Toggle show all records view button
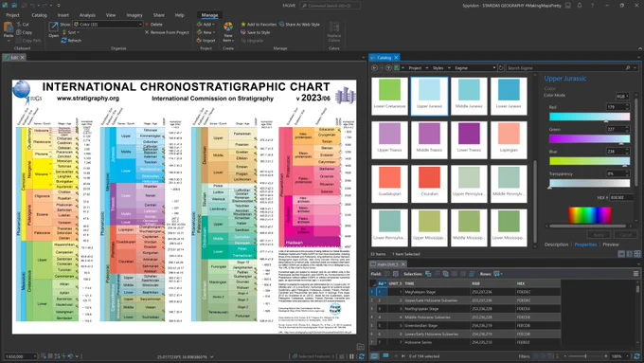This screenshot has height=363, width=644. pos(374,356)
